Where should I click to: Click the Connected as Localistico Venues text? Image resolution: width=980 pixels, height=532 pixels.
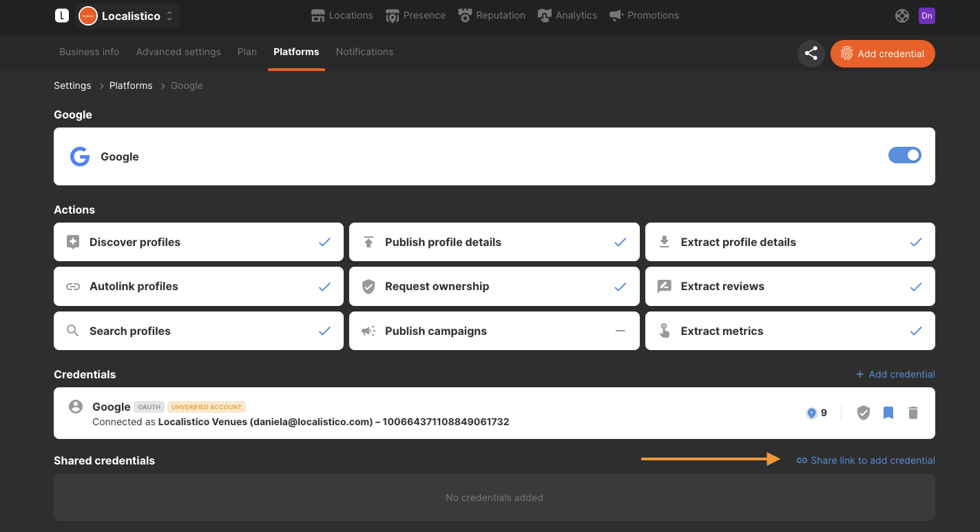tap(300, 422)
